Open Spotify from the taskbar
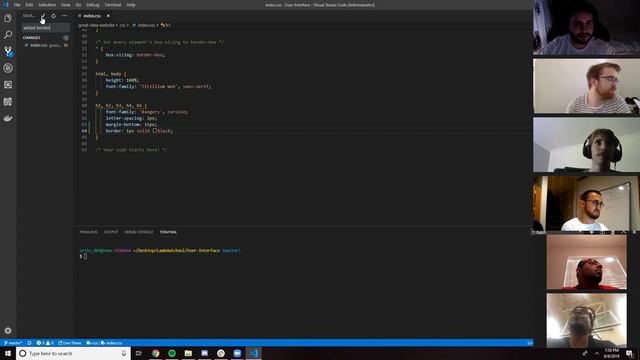 click(172, 353)
